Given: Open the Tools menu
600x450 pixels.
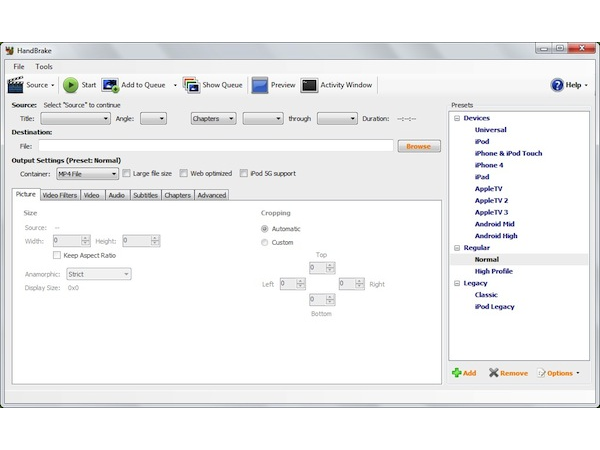Looking at the screenshot, I should coord(44,67).
